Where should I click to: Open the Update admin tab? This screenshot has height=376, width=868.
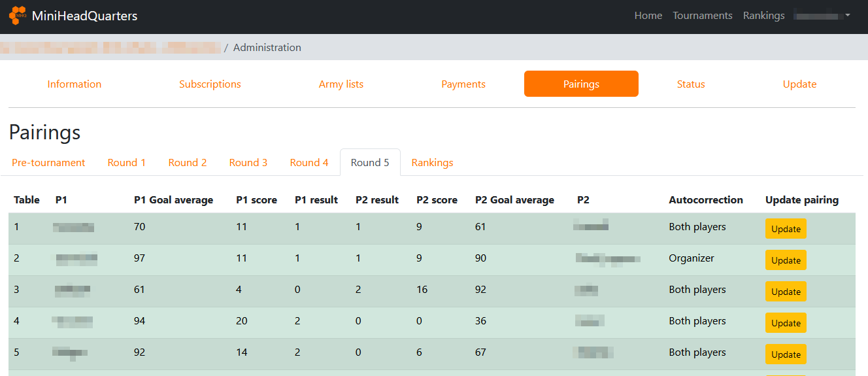[x=799, y=84]
